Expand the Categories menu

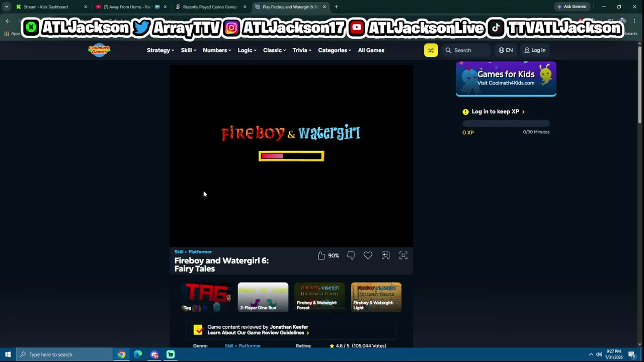coord(335,50)
